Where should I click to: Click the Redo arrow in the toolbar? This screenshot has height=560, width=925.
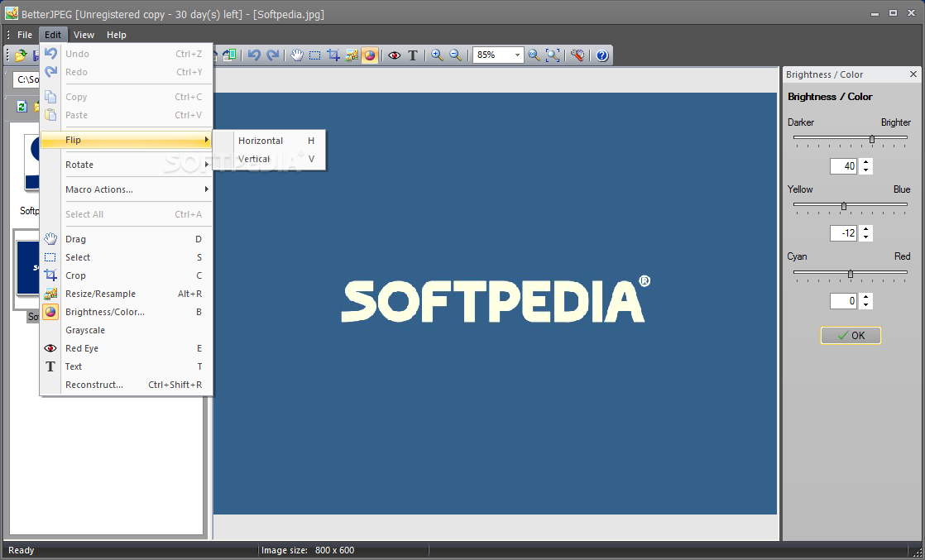coord(272,55)
